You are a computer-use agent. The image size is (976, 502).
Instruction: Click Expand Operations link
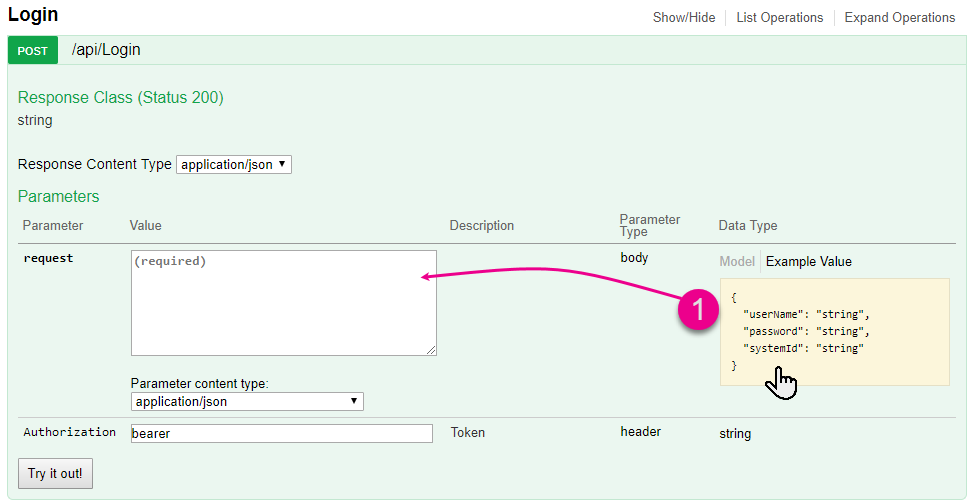[x=899, y=17]
